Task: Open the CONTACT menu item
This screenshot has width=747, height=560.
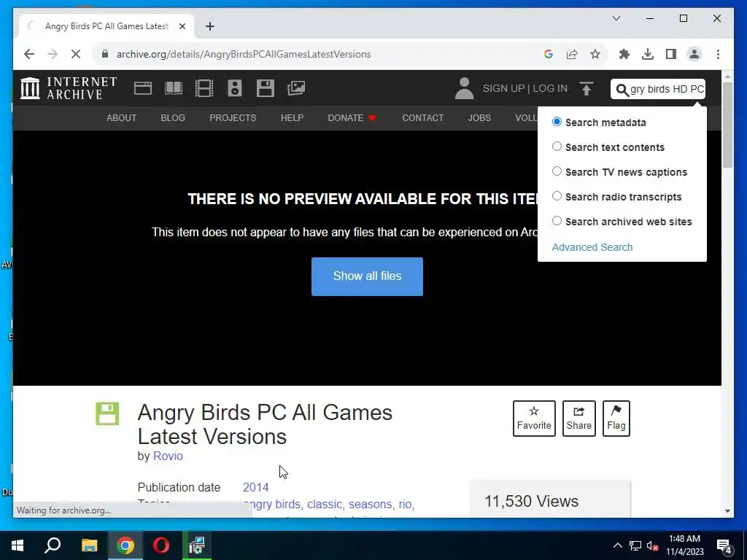Action: coord(422,117)
